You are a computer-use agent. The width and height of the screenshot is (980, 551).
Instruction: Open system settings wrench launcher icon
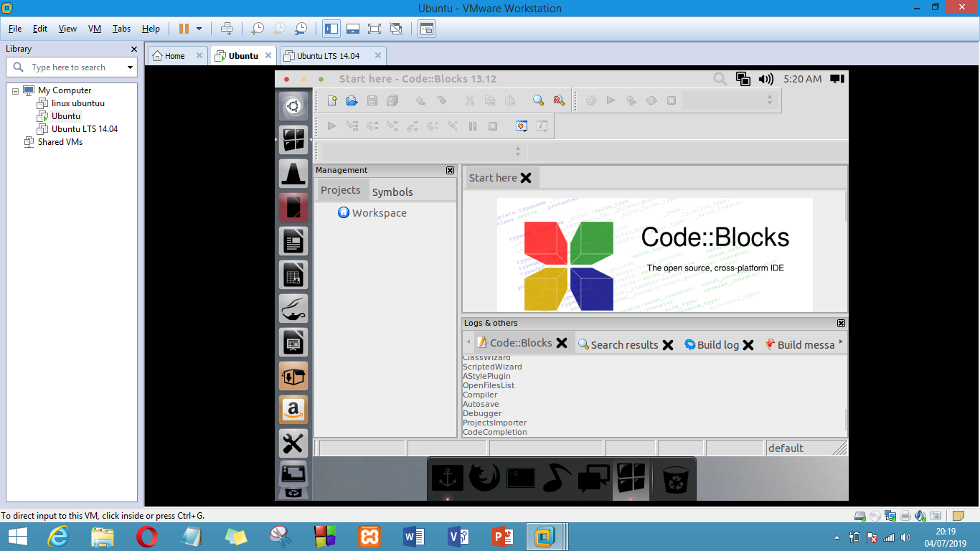pyautogui.click(x=293, y=443)
